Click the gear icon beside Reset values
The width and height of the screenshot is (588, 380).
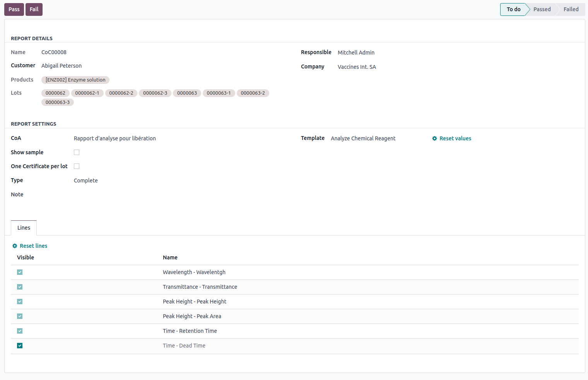[434, 138]
